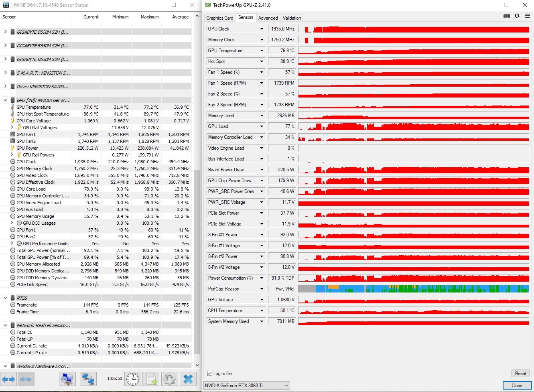Click the circle icon beside Framerate
Viewport: 534px width, 392px height.
pyautogui.click(x=13, y=305)
